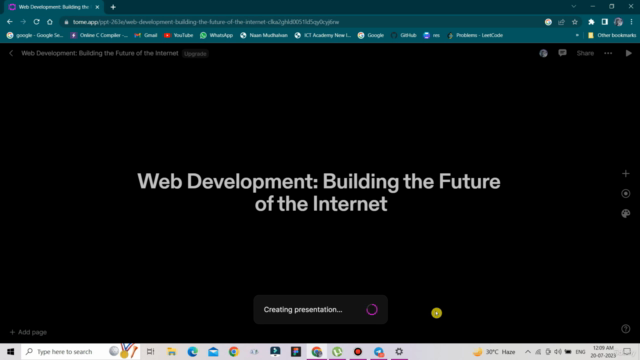
Task: Open the comments icon
Action: pyautogui.click(x=562, y=53)
